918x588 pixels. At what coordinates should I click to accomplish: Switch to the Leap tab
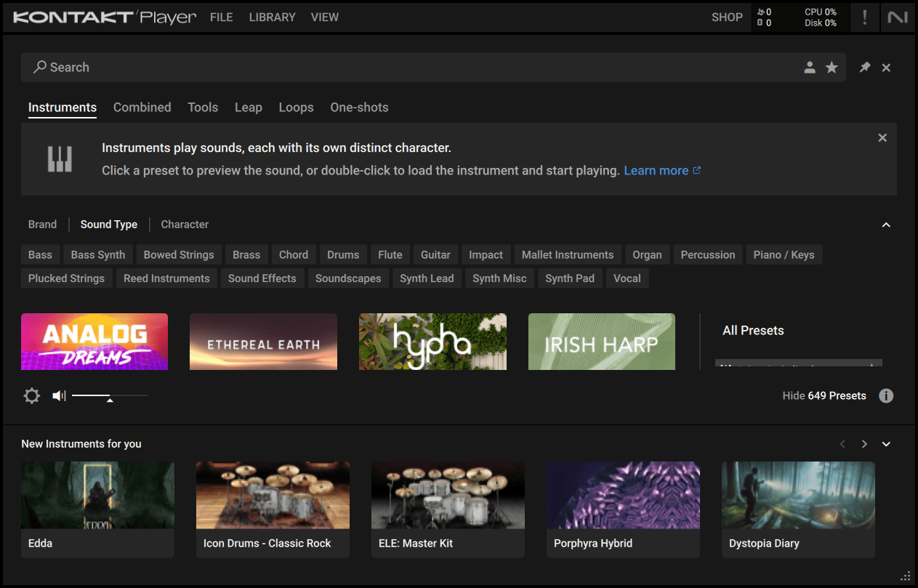click(x=249, y=108)
